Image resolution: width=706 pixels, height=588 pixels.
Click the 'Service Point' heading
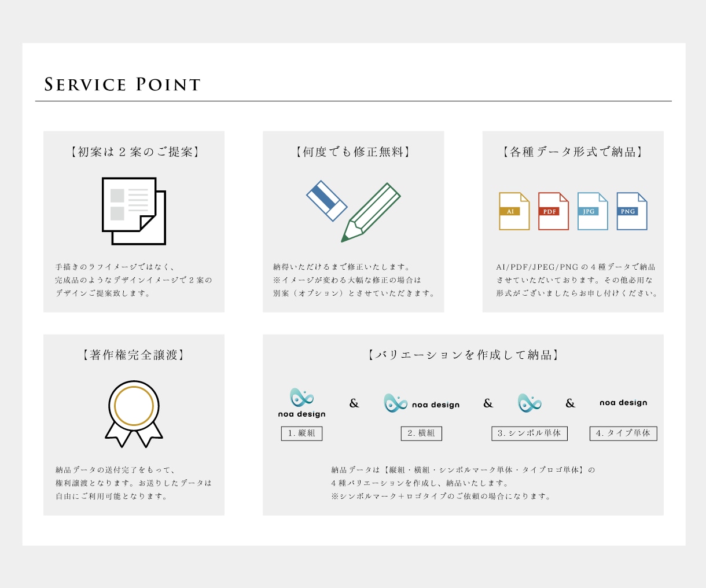pos(123,84)
